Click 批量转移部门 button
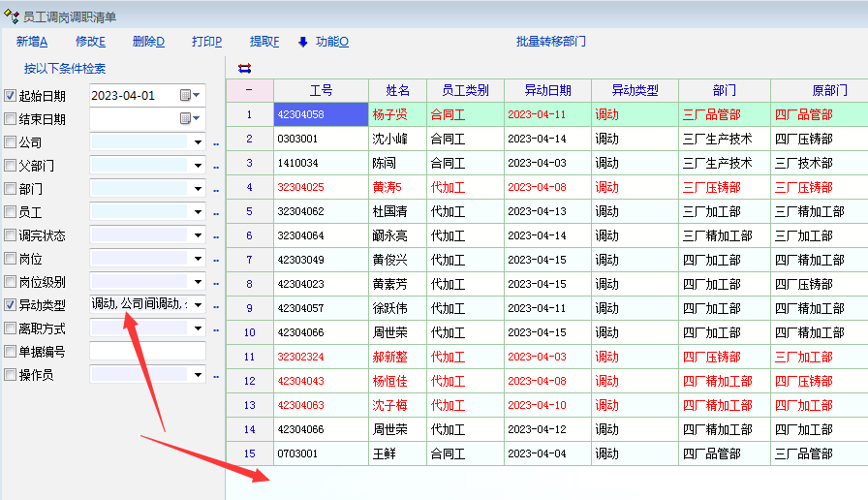Viewport: 868px width, 500px height. click(551, 42)
